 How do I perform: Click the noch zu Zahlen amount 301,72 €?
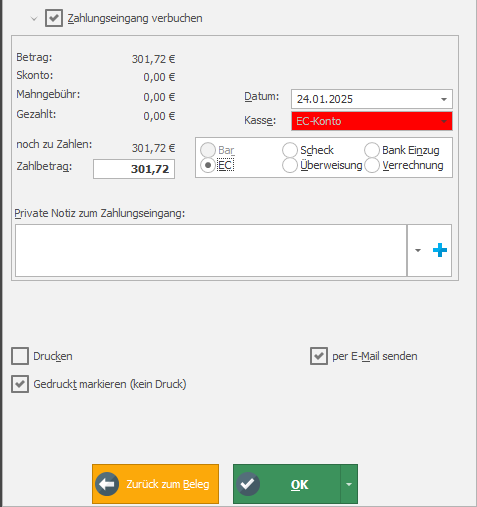[x=153, y=148]
